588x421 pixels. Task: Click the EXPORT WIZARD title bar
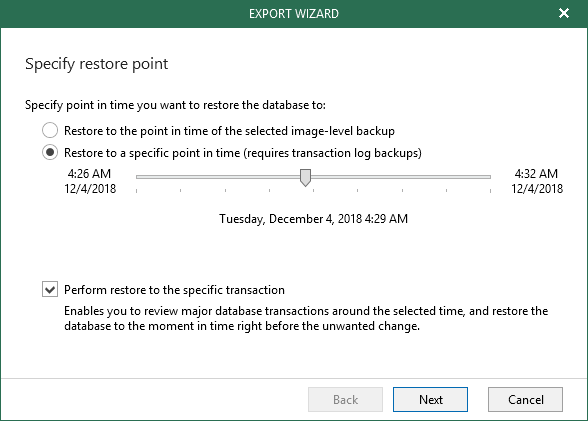(x=294, y=14)
